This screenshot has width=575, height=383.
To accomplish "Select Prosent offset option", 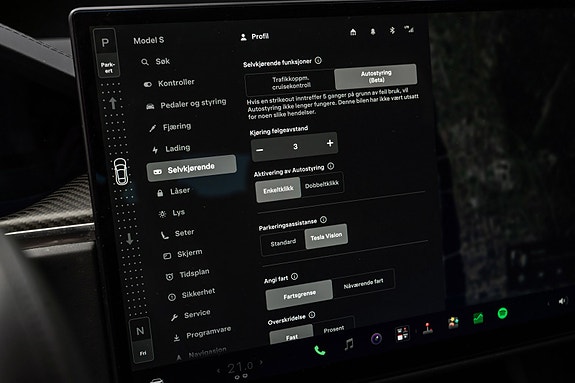I will click(334, 329).
